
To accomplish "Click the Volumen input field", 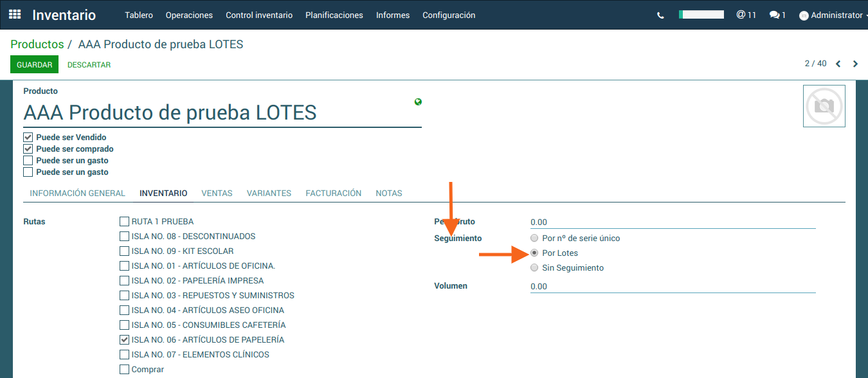I will coord(672,287).
